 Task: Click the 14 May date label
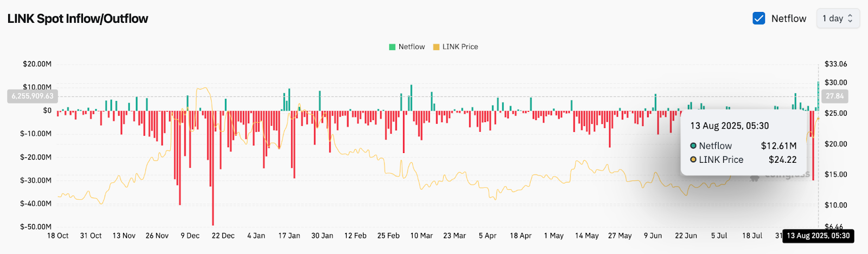pyautogui.click(x=587, y=236)
